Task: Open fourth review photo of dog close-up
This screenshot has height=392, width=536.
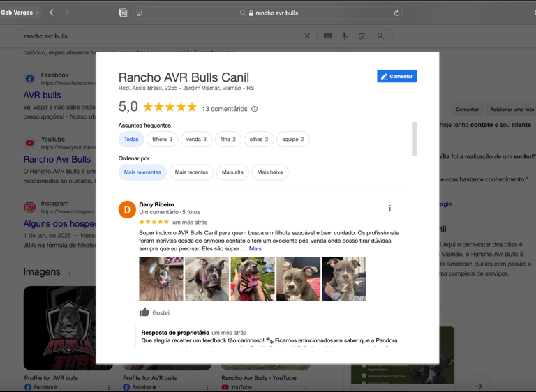Action: (x=299, y=279)
